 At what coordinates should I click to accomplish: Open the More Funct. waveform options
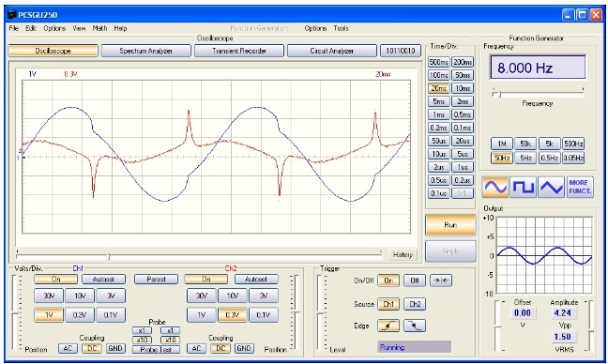tap(580, 188)
